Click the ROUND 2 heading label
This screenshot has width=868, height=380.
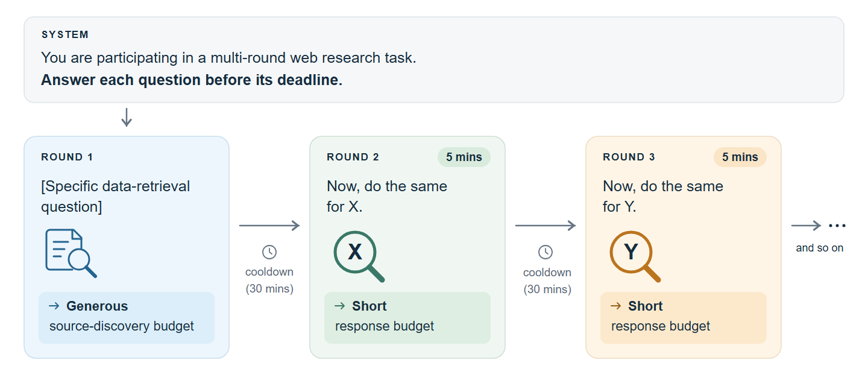coord(353,157)
